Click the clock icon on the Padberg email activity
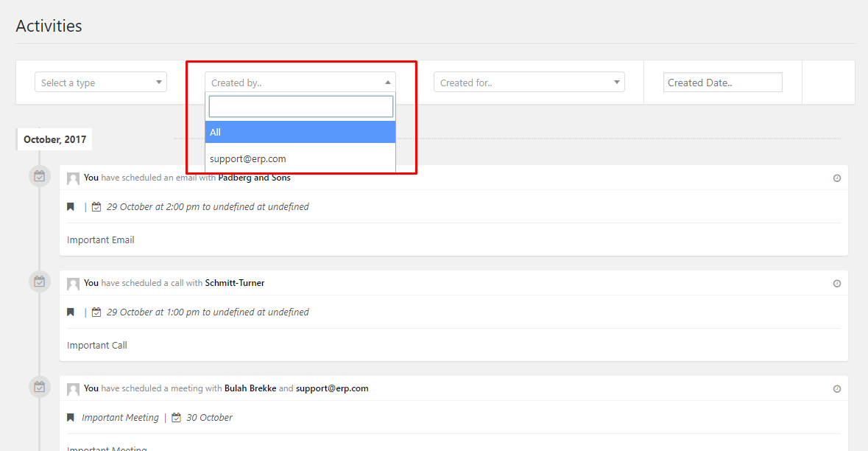This screenshot has height=451, width=868. point(836,178)
